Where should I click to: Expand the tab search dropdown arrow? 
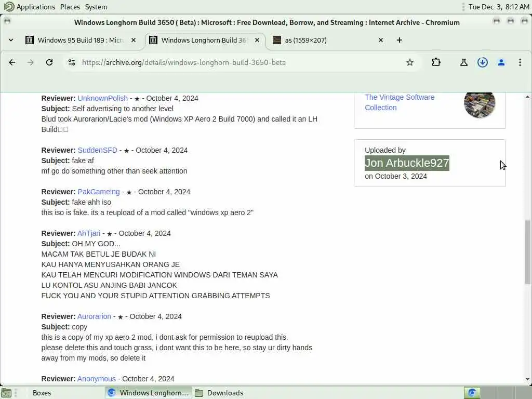[11, 40]
